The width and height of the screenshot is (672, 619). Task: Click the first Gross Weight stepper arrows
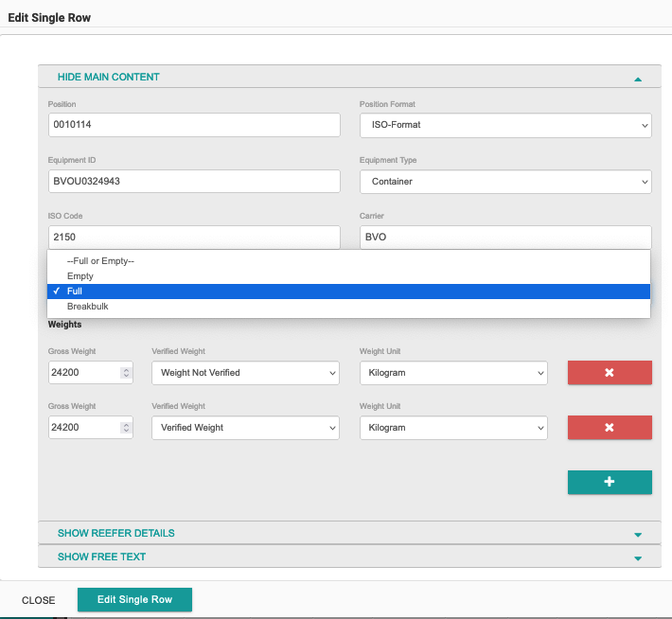[x=126, y=373]
